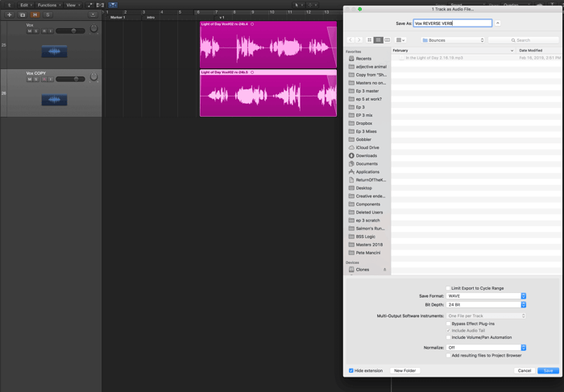Click the v 1 marker
Screen dimensions: 564x392
point(222,17)
